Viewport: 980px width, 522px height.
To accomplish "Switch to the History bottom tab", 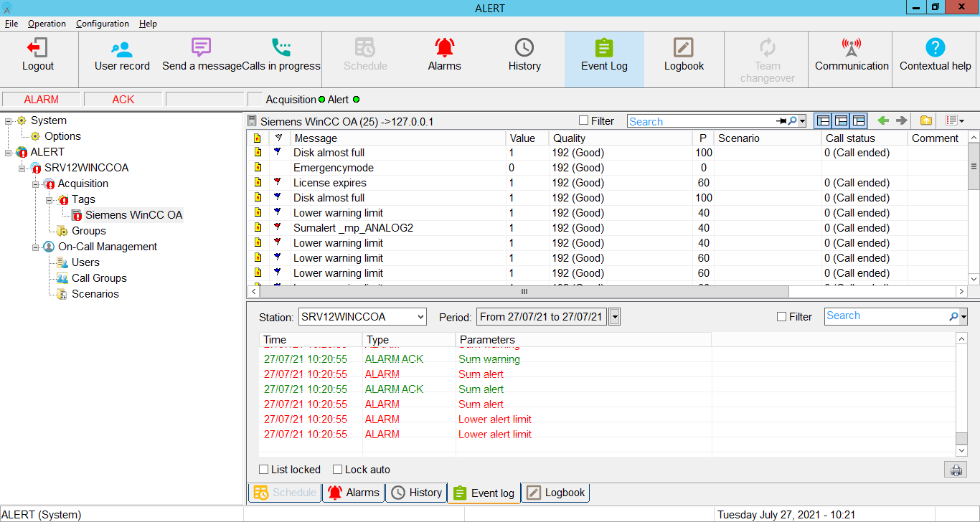I will tap(416, 493).
